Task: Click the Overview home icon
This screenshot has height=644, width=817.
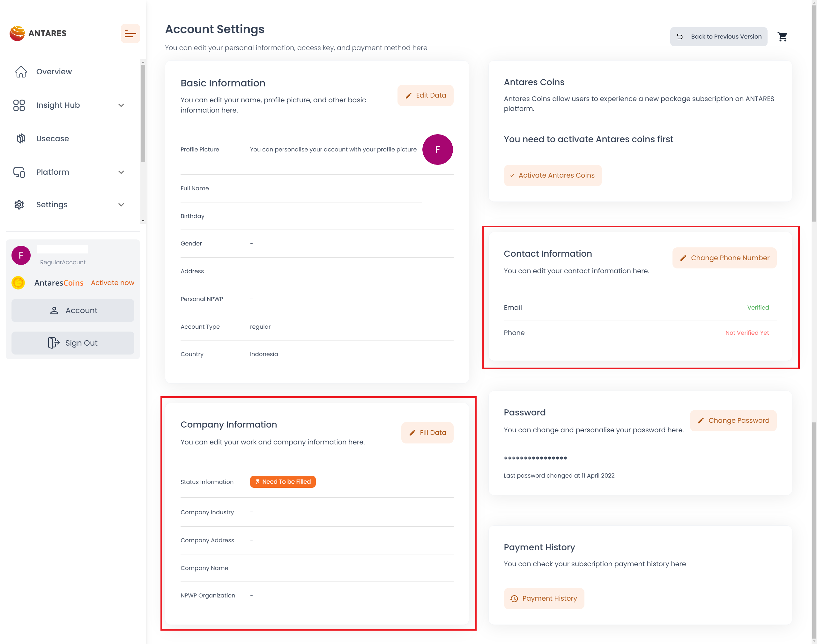Action: [x=21, y=72]
